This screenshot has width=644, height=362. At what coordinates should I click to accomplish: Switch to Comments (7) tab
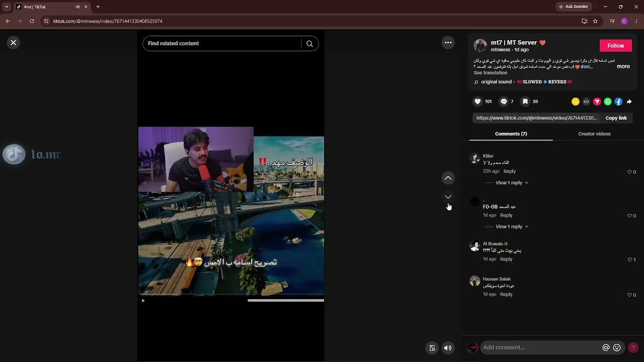coord(511,134)
